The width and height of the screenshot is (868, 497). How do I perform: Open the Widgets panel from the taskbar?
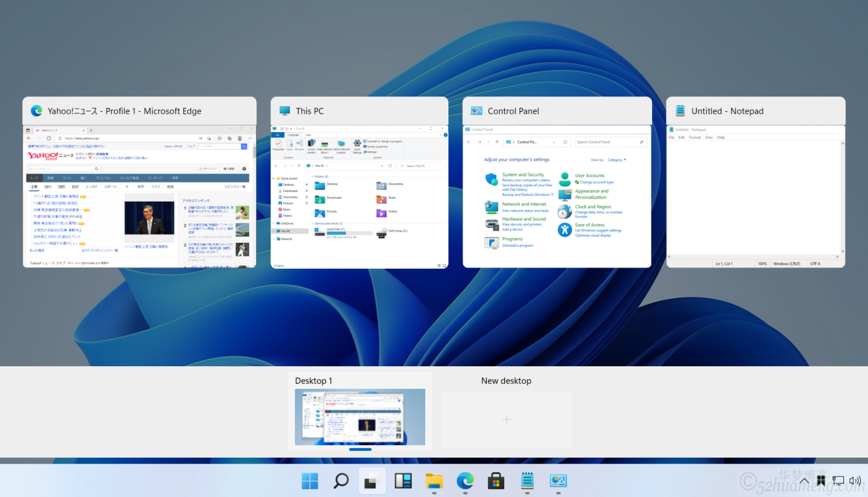point(403,481)
